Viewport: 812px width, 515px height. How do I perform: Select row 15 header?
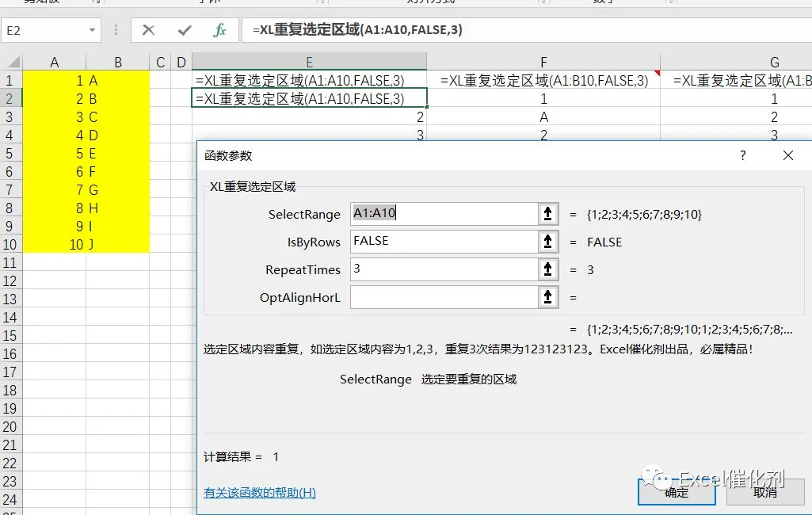pos(11,335)
